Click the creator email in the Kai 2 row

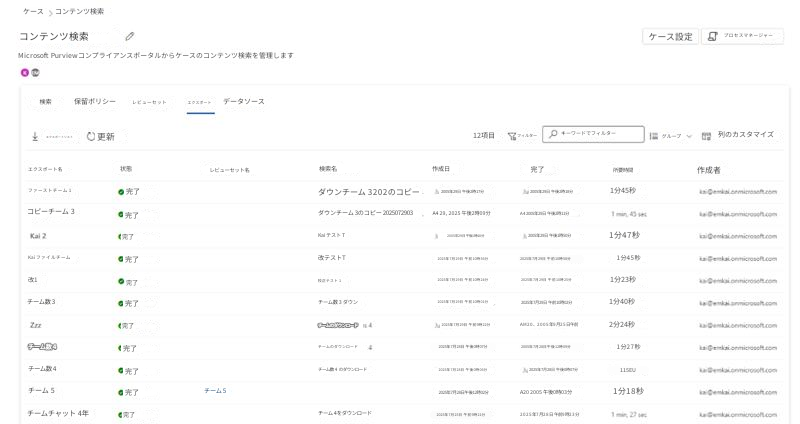738,236
